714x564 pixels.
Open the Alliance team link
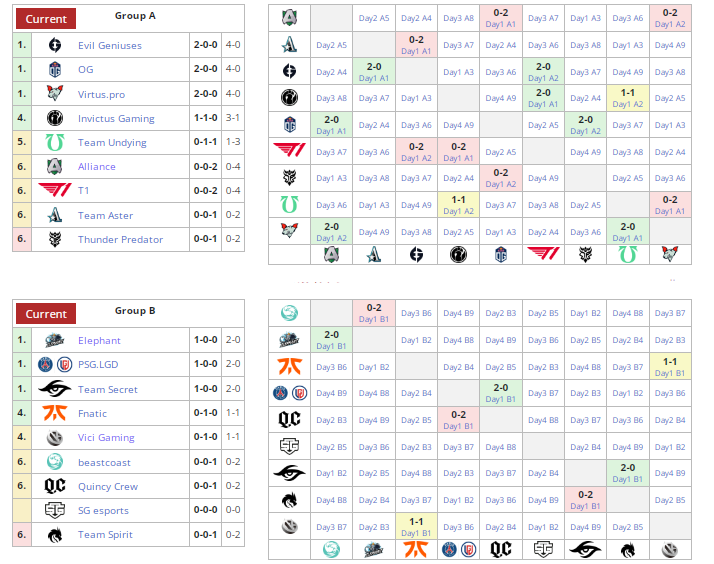(x=97, y=167)
